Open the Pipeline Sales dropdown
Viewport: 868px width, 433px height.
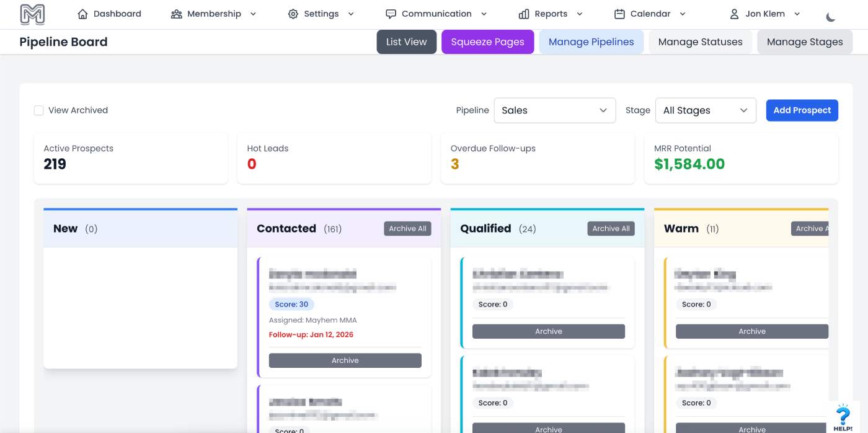554,110
